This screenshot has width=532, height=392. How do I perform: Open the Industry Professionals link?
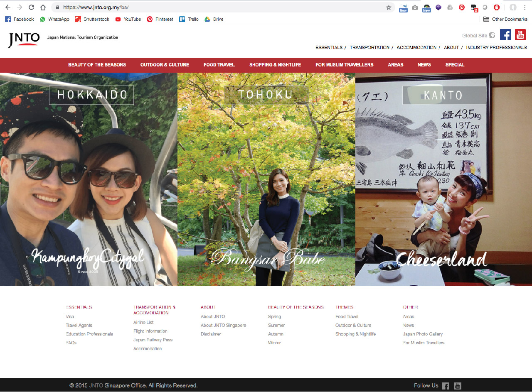coord(496,47)
